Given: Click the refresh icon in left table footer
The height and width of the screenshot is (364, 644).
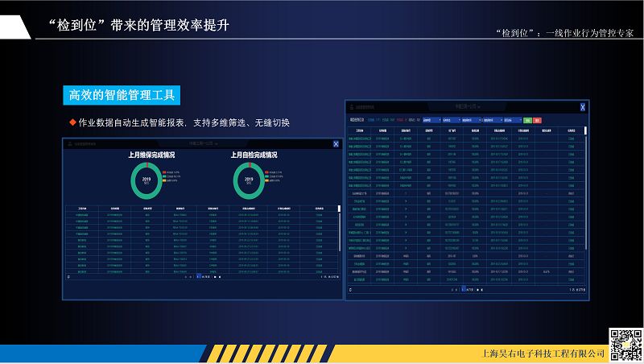Looking at the screenshot, I should 68,277.
